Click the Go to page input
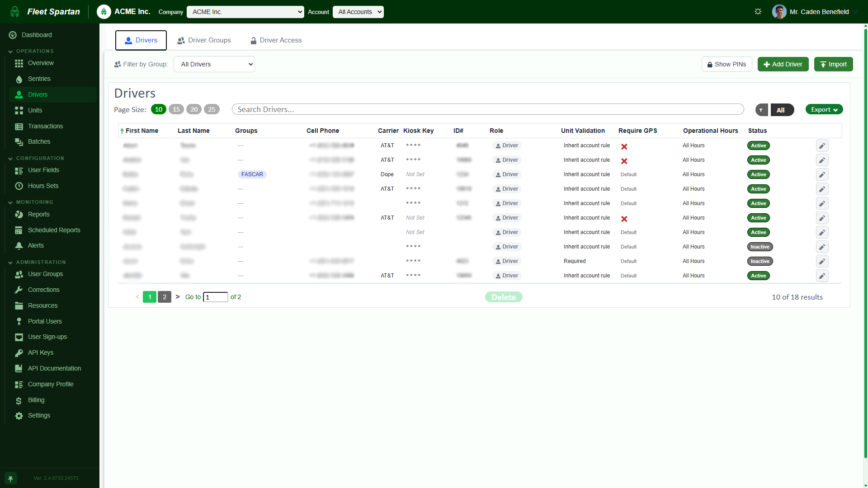Viewport: 868px width, 488px height. (216, 297)
